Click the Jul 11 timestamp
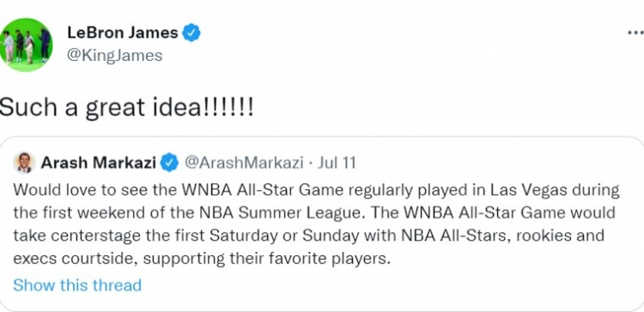The height and width of the screenshot is (312, 644). [x=337, y=163]
